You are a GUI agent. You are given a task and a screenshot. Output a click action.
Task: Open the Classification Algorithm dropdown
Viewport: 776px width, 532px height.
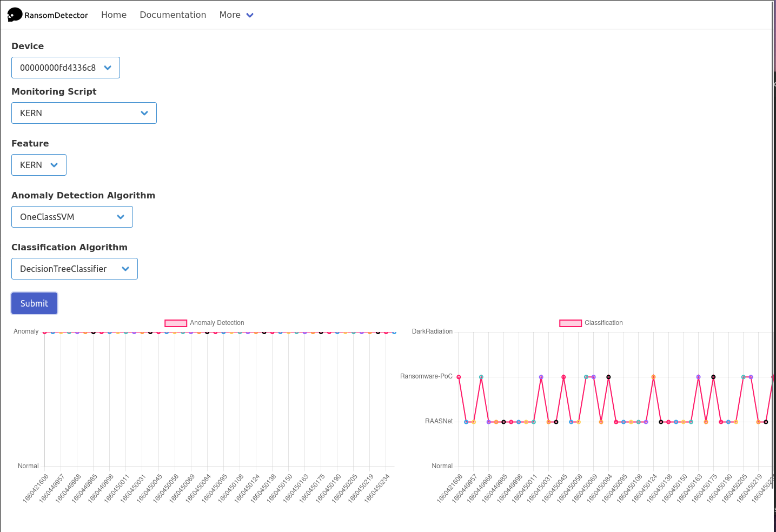click(x=75, y=269)
